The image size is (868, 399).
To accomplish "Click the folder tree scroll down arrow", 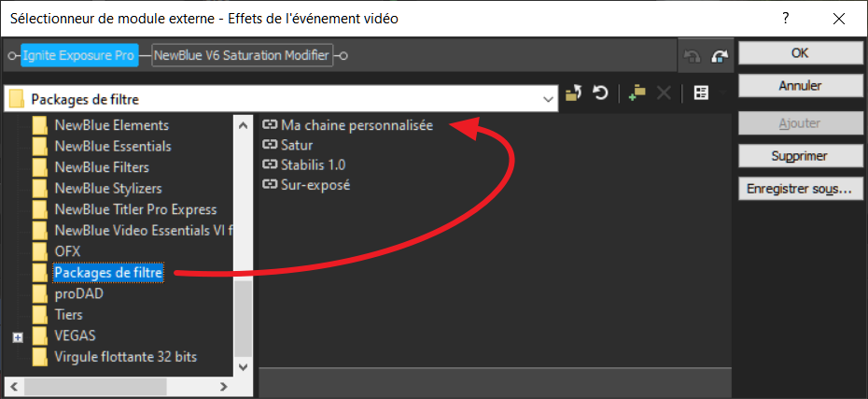I will point(243,366).
